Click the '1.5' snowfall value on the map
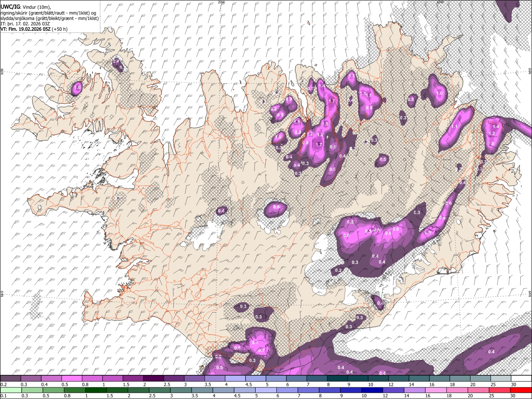Screen dimensions: 532x399 [325, 124]
